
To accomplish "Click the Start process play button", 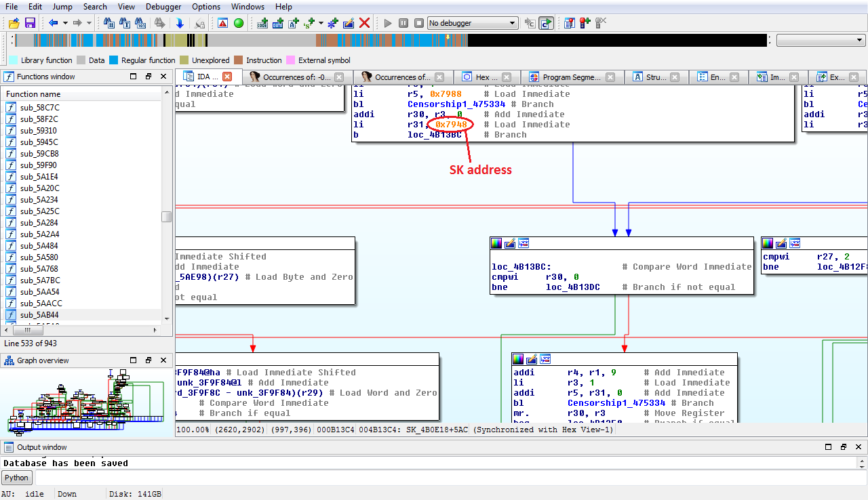I will [388, 23].
